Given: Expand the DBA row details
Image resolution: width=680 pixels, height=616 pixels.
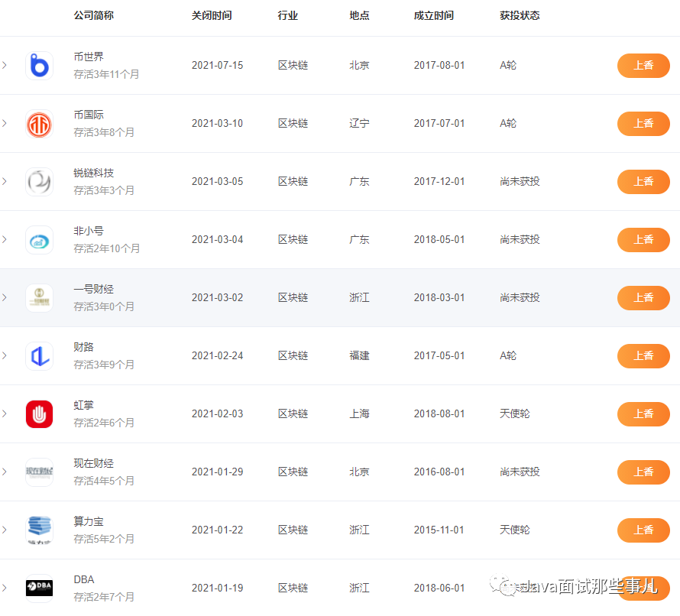Looking at the screenshot, I should [4, 588].
